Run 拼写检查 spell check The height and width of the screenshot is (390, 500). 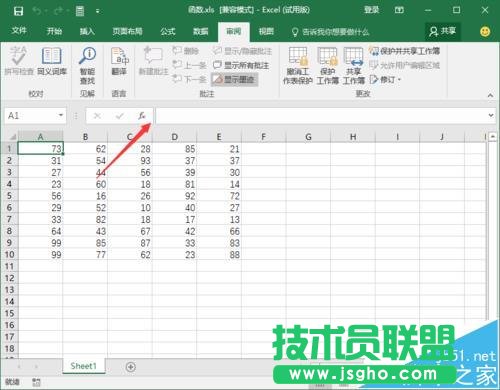point(19,61)
